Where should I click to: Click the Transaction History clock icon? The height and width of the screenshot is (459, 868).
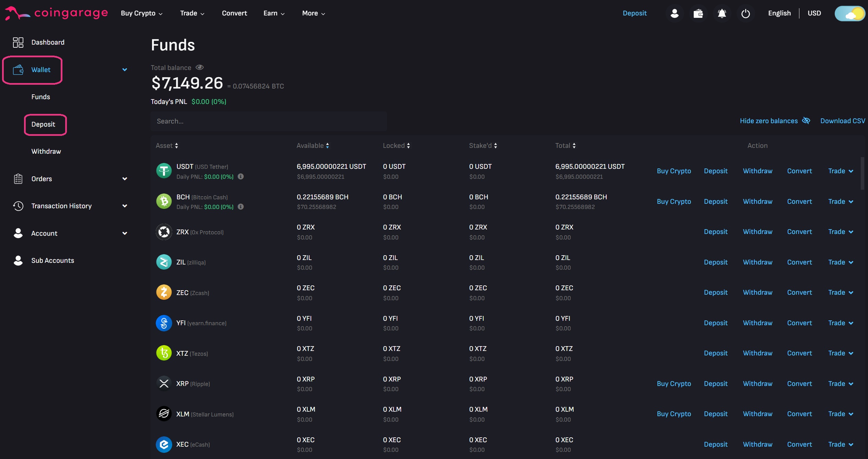coord(18,206)
